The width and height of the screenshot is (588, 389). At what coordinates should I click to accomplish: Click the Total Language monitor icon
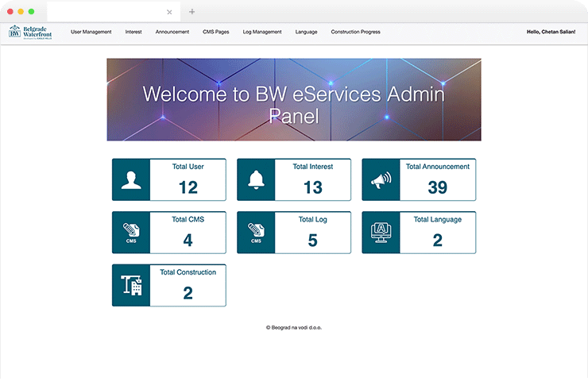[x=381, y=233]
